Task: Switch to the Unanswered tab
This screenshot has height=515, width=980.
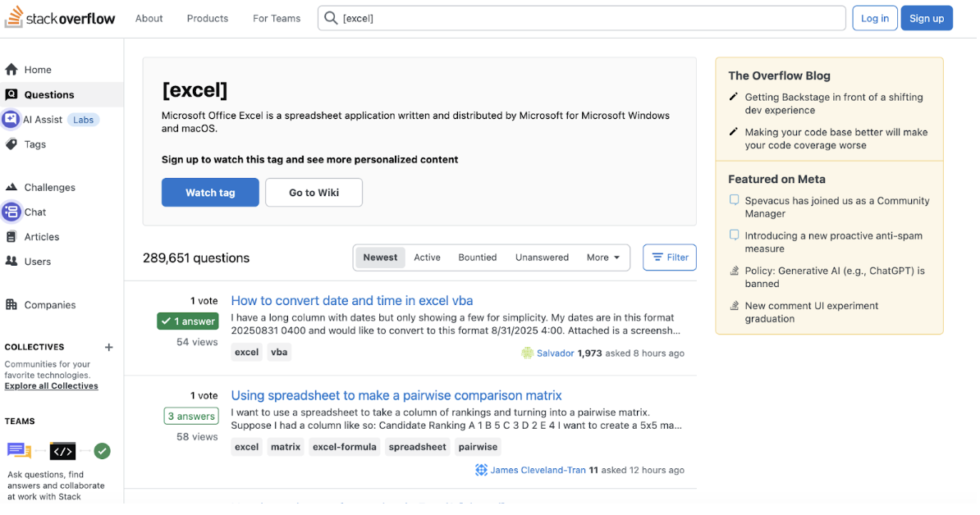Action: 542,257
